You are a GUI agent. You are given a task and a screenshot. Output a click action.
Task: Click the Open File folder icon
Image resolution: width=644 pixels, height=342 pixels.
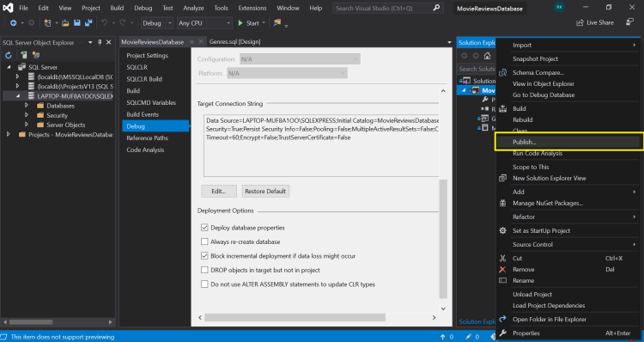65,23
